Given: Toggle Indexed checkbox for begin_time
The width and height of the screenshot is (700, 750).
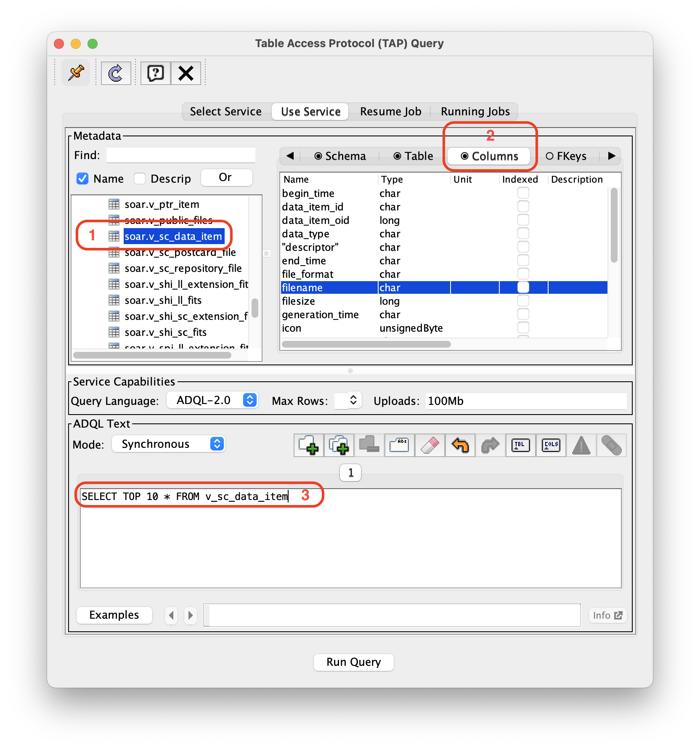Looking at the screenshot, I should click(523, 193).
